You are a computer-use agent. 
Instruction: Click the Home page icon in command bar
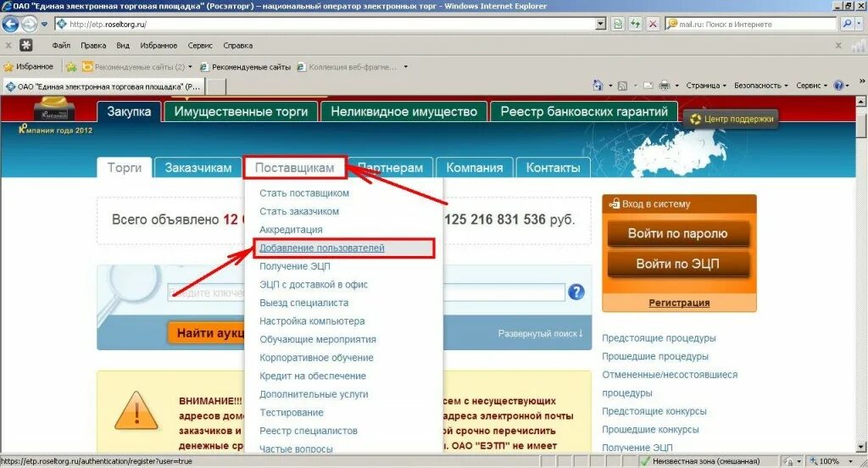point(598,86)
